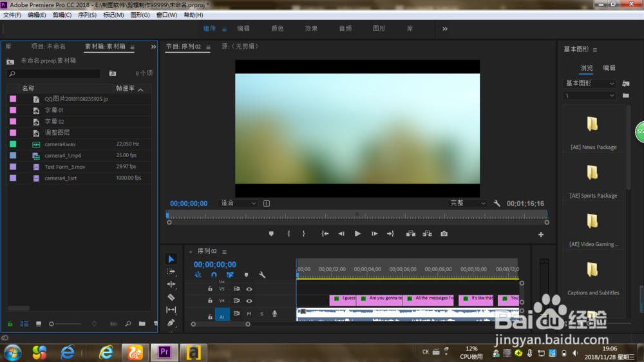
Task: Click the bin search field
Action: point(54,73)
